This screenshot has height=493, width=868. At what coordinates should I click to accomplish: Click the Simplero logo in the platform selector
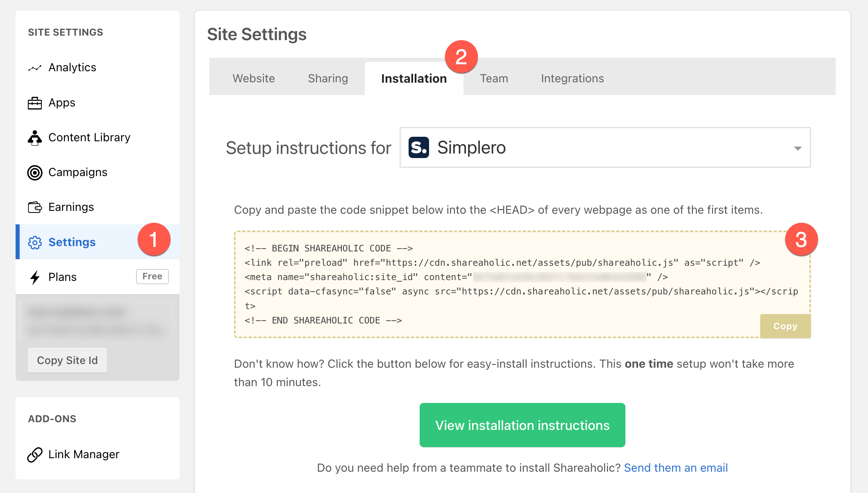[418, 148]
